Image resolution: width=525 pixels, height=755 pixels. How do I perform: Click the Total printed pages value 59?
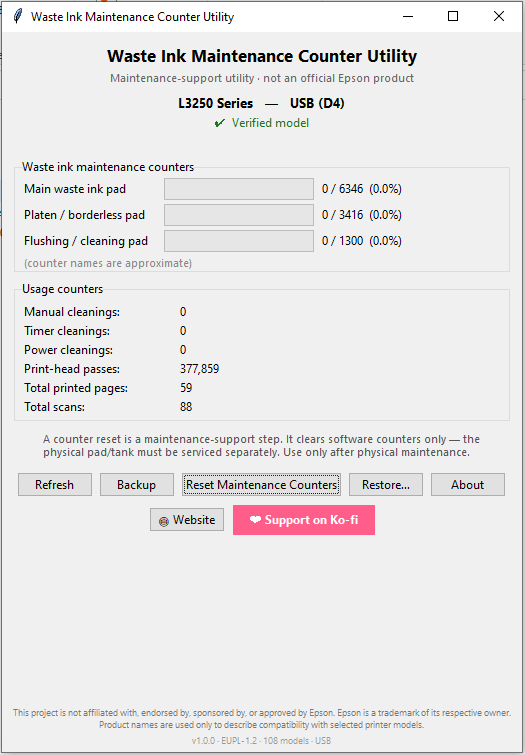(x=186, y=388)
